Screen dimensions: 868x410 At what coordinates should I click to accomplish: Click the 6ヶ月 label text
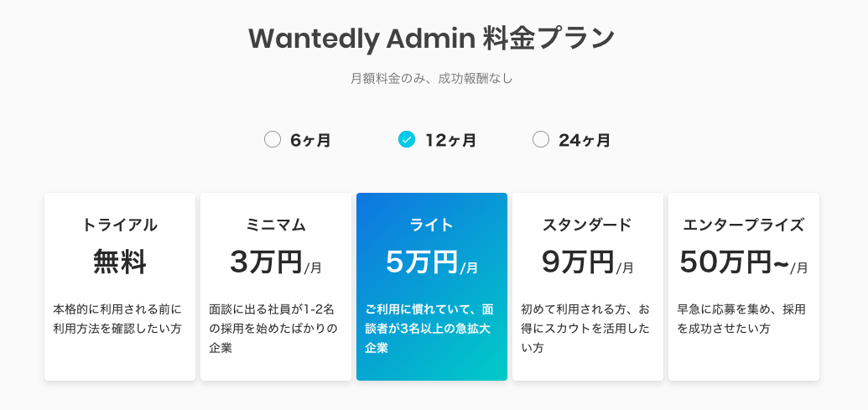pyautogui.click(x=310, y=141)
